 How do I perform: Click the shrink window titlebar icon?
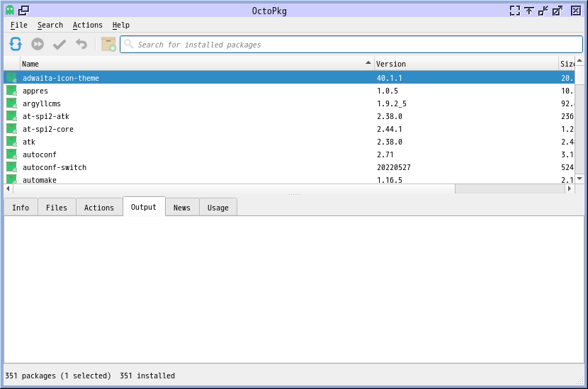[543, 11]
